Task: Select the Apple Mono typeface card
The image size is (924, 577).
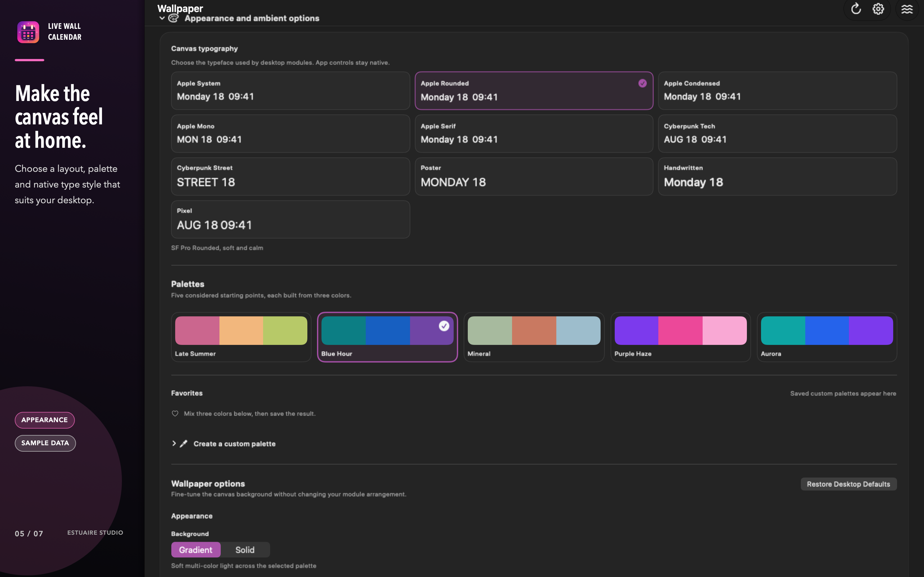Action: (x=291, y=134)
